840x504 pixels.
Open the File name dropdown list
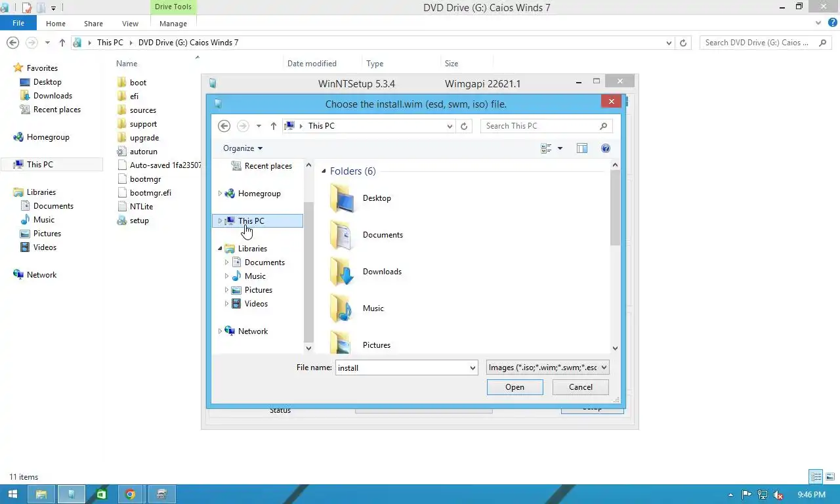coord(472,368)
